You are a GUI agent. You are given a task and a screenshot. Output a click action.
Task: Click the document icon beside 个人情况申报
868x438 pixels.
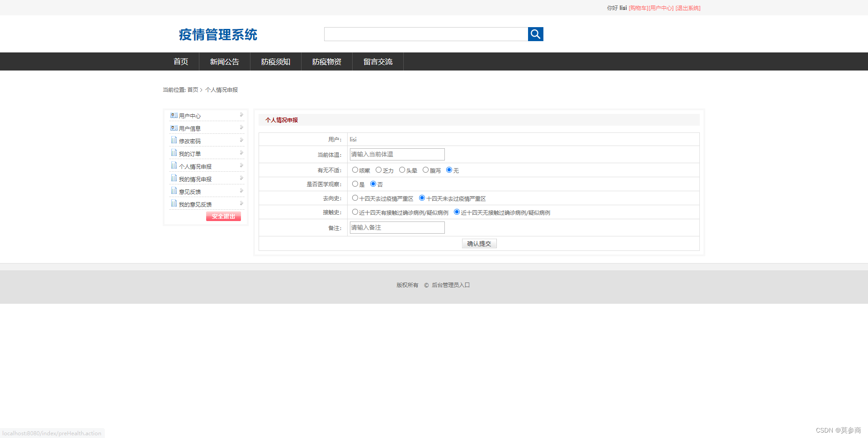click(x=174, y=166)
